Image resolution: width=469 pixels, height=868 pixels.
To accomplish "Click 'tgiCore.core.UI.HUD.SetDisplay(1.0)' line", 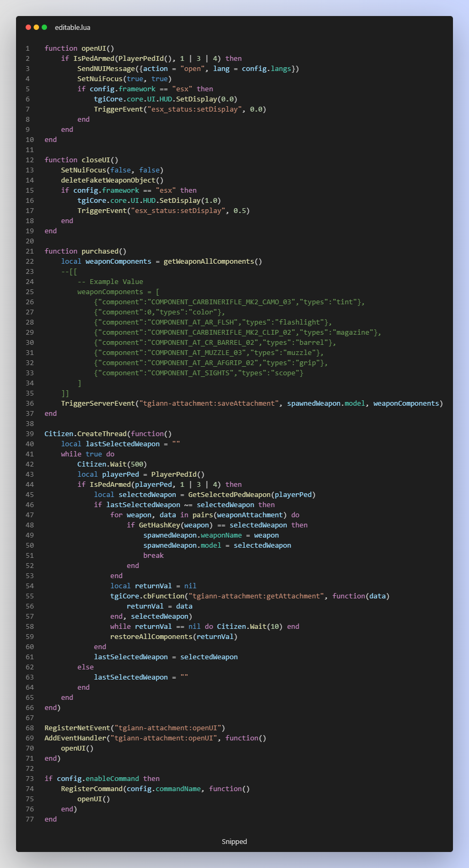I will pos(149,201).
